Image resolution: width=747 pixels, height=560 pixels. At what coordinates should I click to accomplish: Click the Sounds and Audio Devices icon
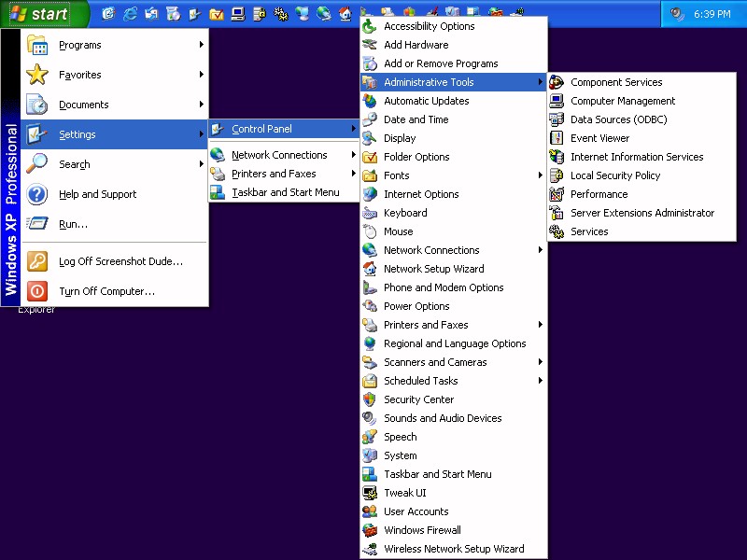pyautogui.click(x=369, y=418)
